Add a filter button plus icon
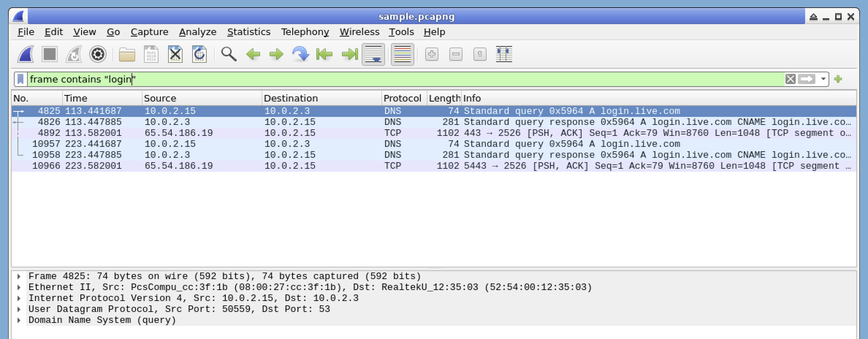The height and width of the screenshot is (339, 868). pyautogui.click(x=838, y=79)
